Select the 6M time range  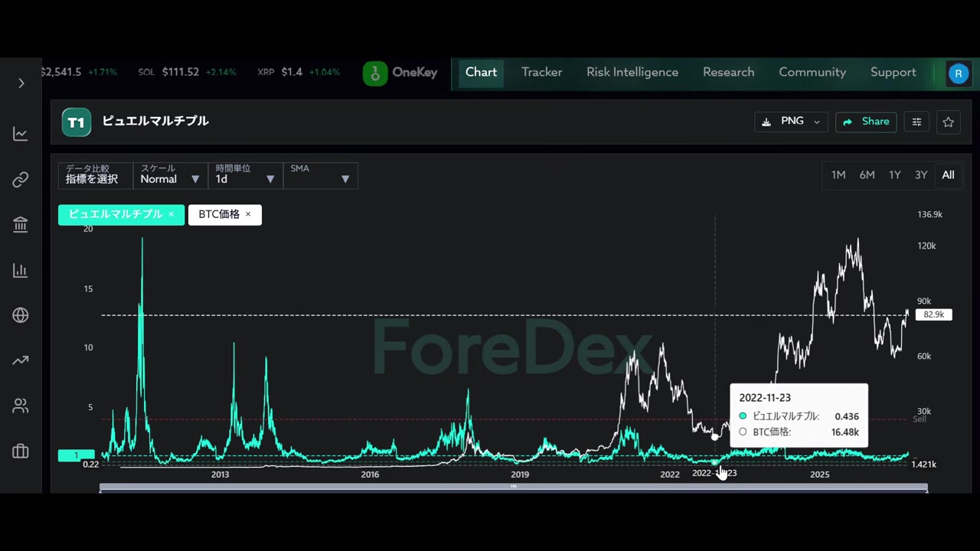pos(867,175)
